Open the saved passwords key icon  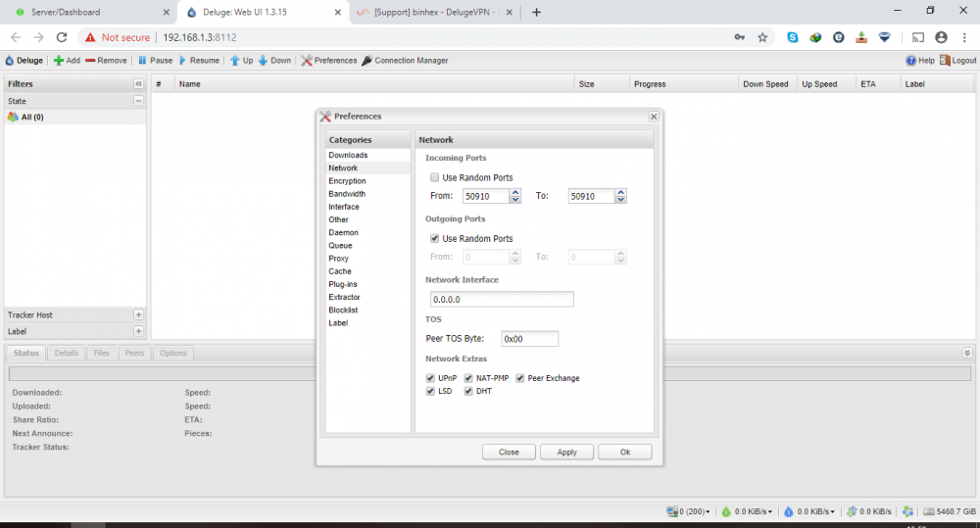pyautogui.click(x=739, y=37)
